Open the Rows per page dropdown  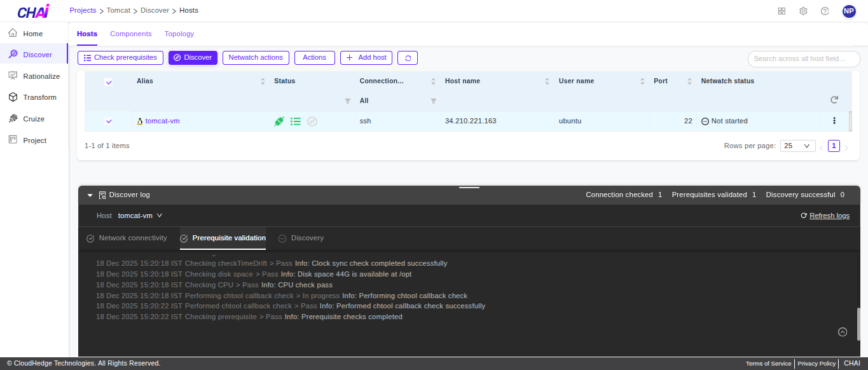point(798,146)
